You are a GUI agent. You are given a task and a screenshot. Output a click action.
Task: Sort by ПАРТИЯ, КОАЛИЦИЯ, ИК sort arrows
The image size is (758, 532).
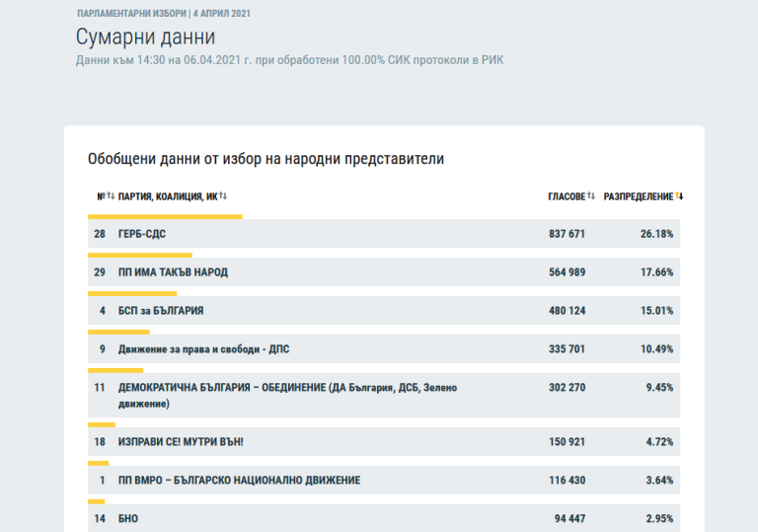(223, 195)
